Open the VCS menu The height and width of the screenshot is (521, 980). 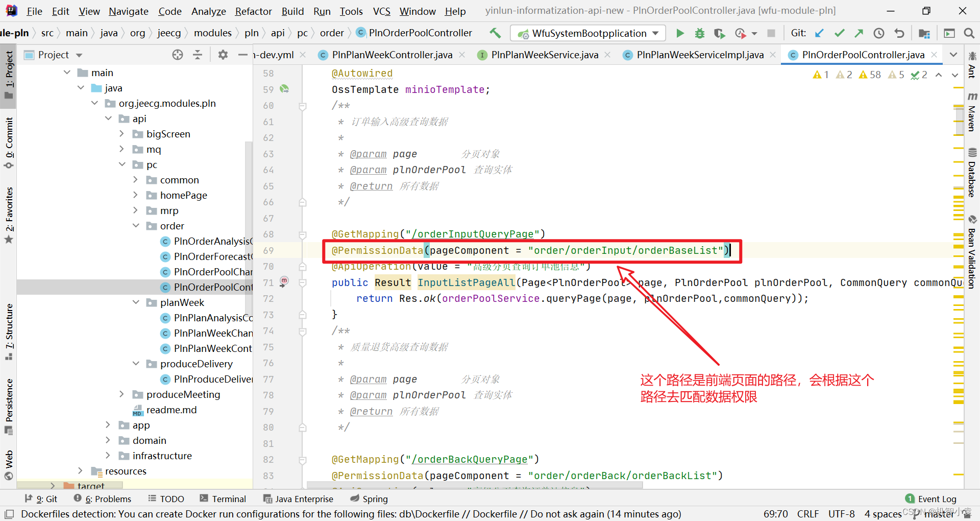pyautogui.click(x=381, y=11)
